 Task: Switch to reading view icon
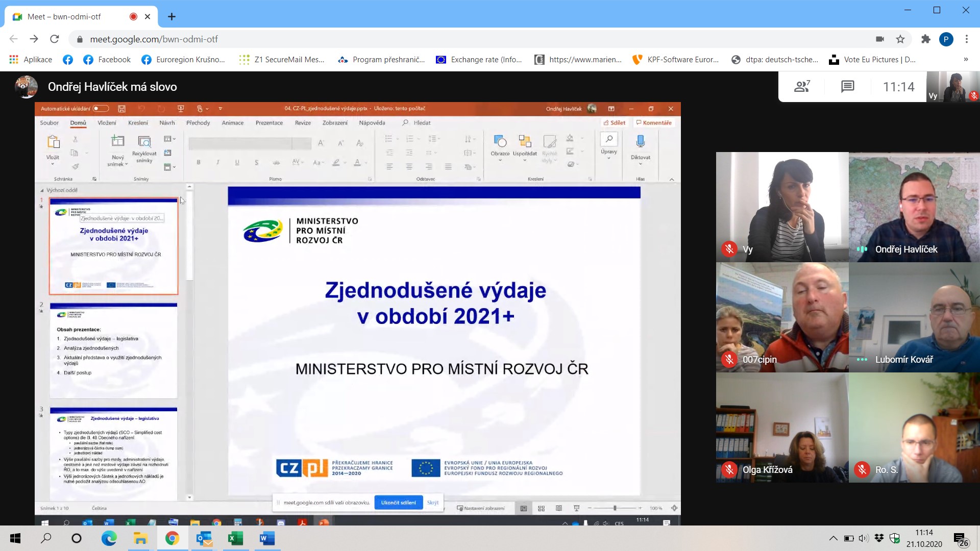(x=559, y=508)
